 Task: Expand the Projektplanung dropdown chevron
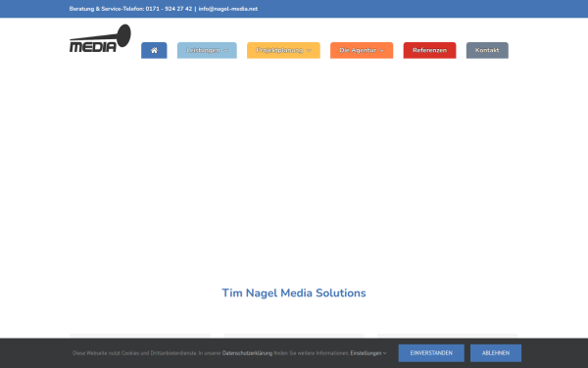309,51
